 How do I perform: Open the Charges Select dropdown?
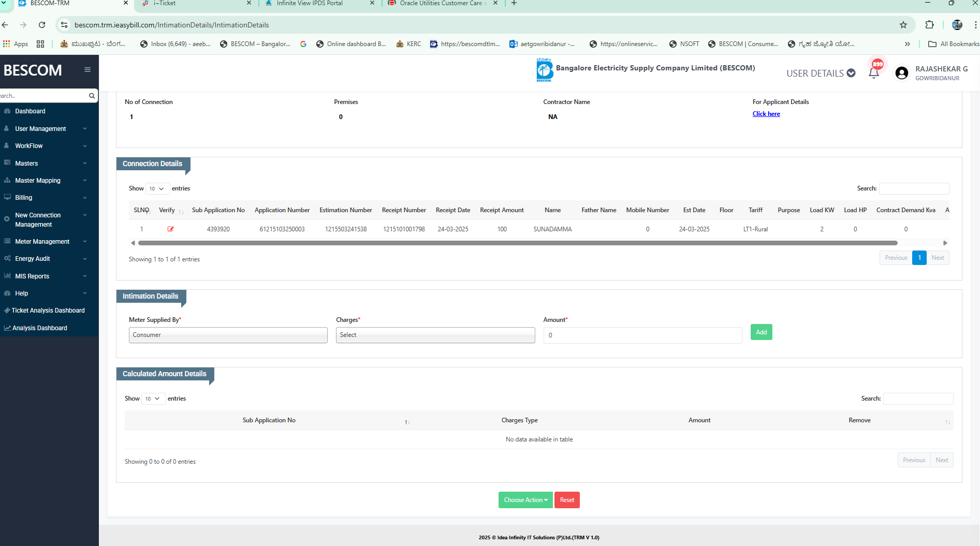click(x=435, y=335)
